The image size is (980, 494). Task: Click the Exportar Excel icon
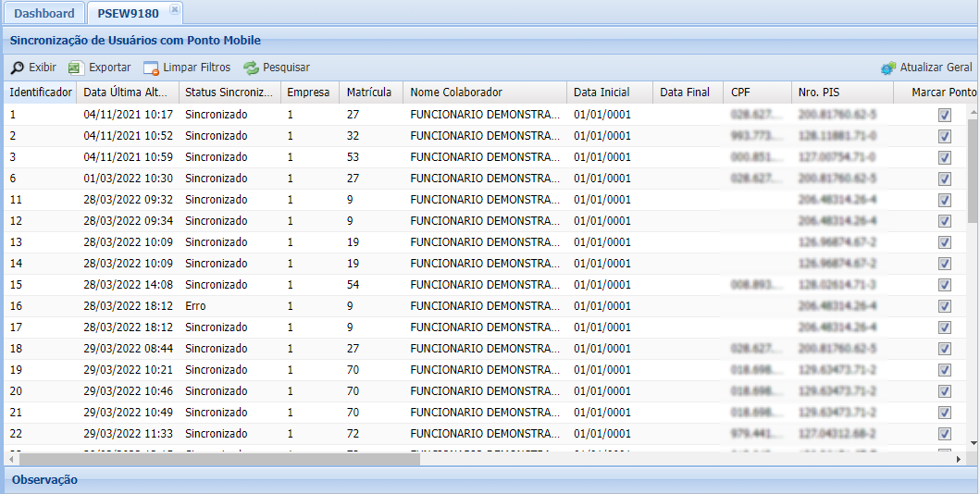pos(76,68)
